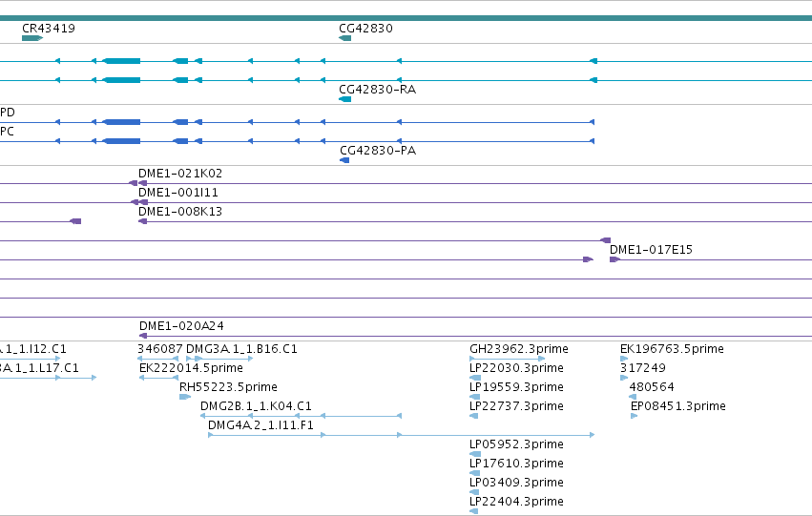The height and width of the screenshot is (516, 812).
Task: Click EST LP22737.3prime label
Action: coord(516,406)
